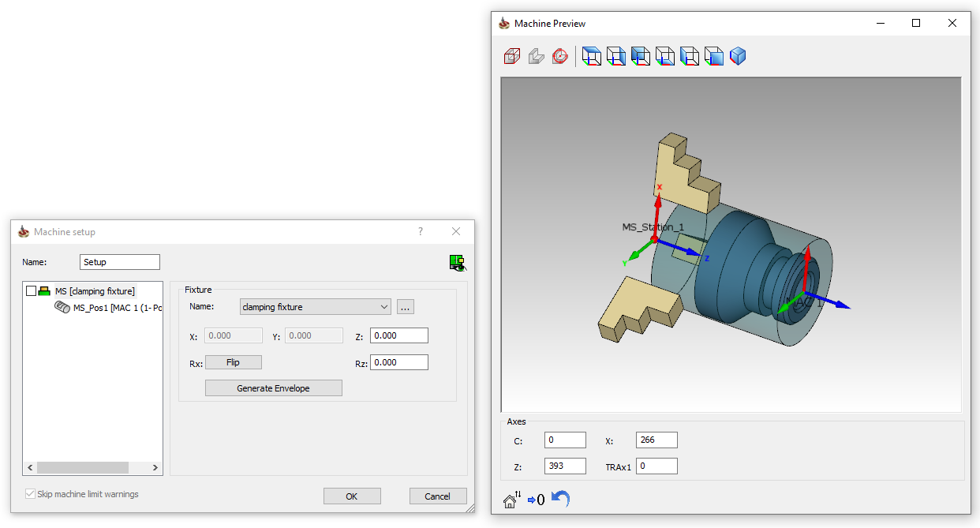Select the left view cube icon

click(x=690, y=56)
